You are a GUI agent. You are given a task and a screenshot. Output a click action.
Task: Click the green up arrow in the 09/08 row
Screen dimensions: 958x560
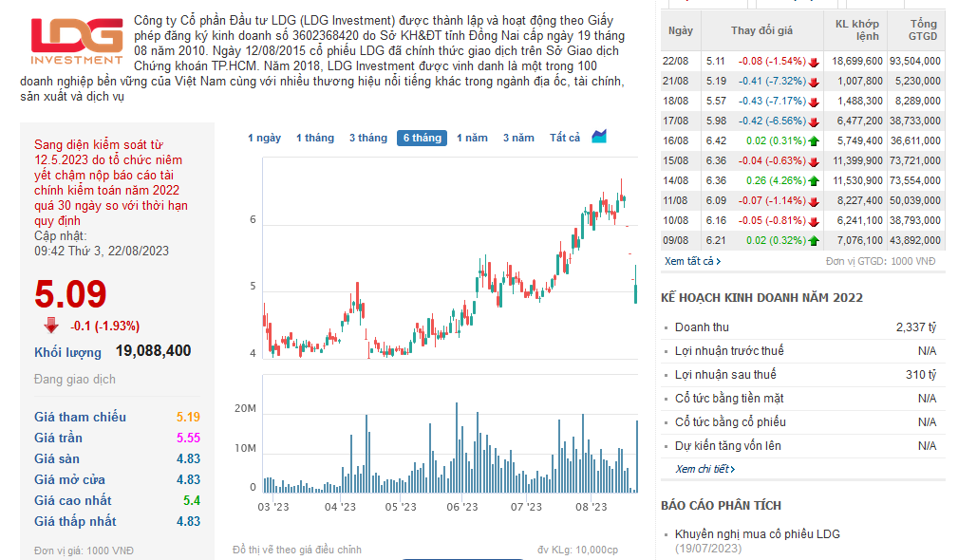point(813,241)
